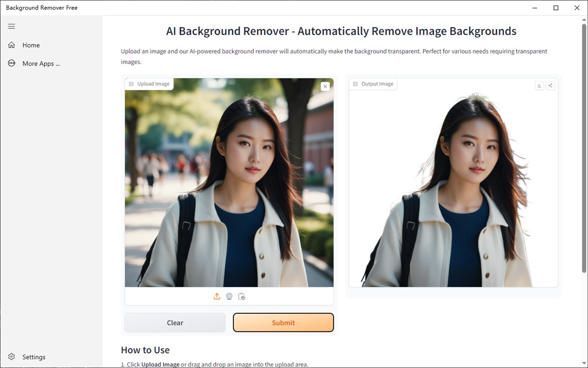Screen dimensions: 588x368
Task: Share the output image
Action: pos(550,86)
